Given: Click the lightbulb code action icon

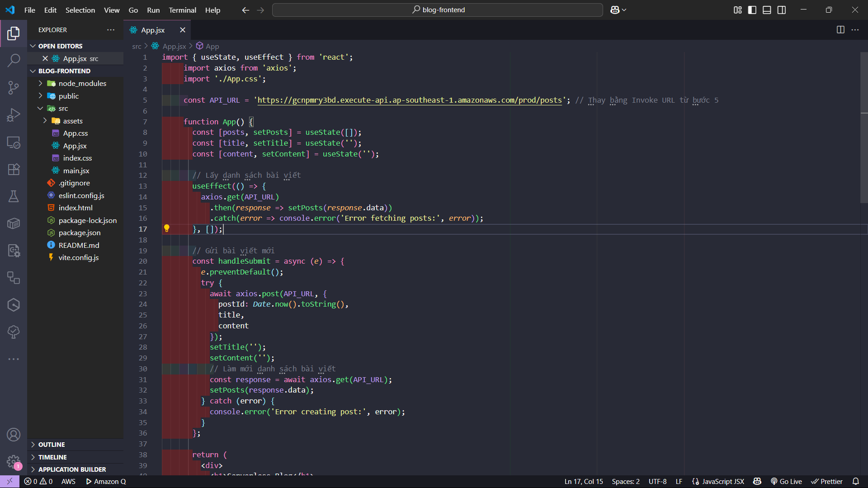Looking at the screenshot, I should 166,229.
